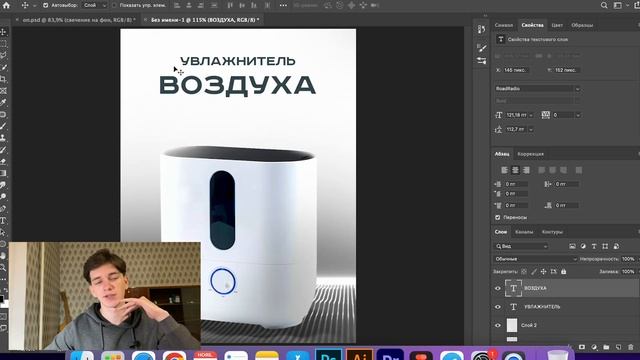The image size is (640, 360).
Task: Open the History panel icon in collapsed dock
Action: 482,29
